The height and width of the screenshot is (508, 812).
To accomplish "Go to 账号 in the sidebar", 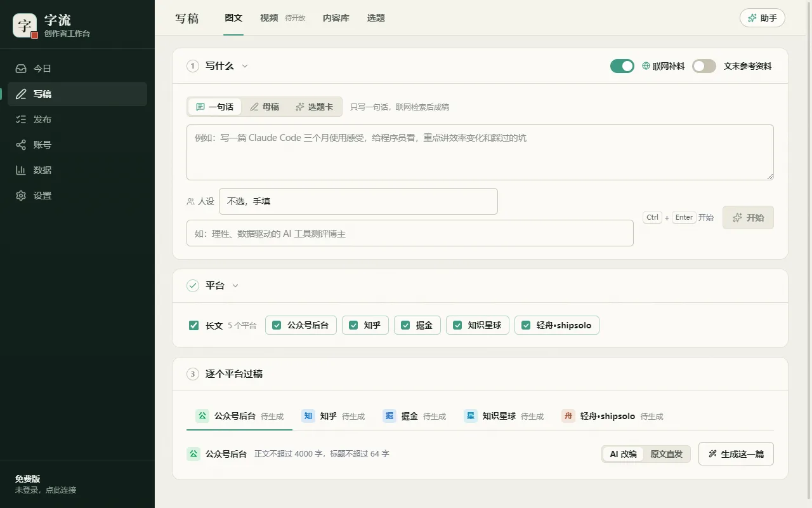I will tap(77, 145).
